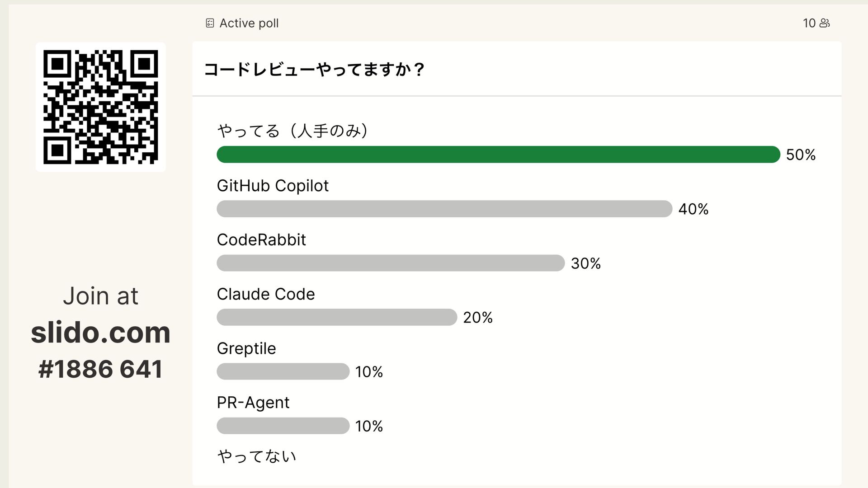Select the PR-Agent option label
The width and height of the screenshot is (868, 488).
(x=253, y=403)
